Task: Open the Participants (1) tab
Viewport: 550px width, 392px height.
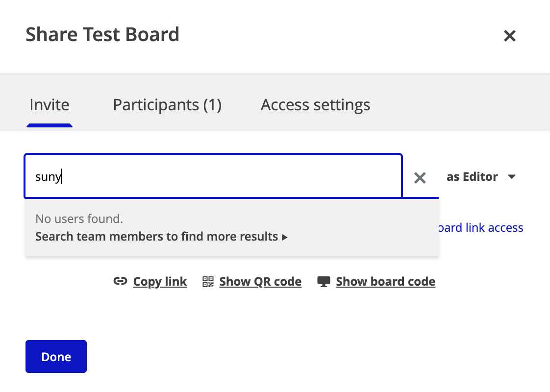Action: point(167,105)
